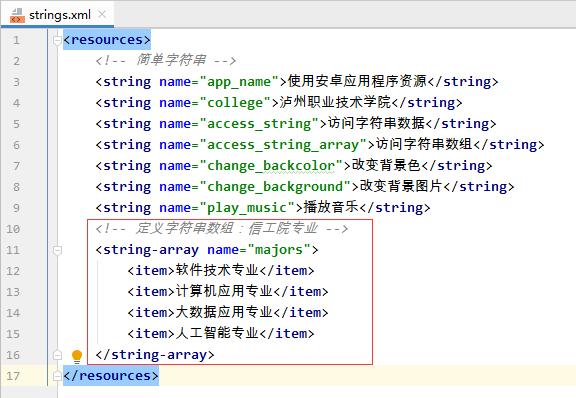Viewport: 576px width, 398px height.
Task: Click the comment text 简单字符串
Action: coord(171,60)
